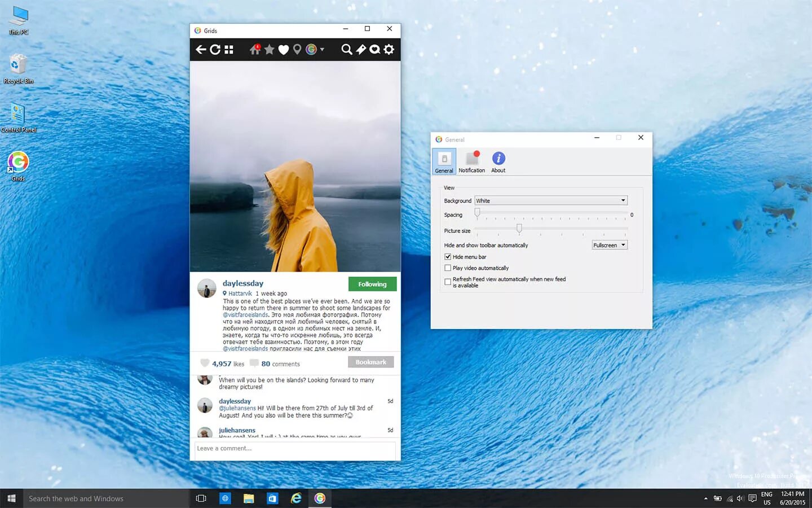Image resolution: width=812 pixels, height=508 pixels.
Task: Open daylessday avatar beside post caption
Action: pyautogui.click(x=207, y=288)
